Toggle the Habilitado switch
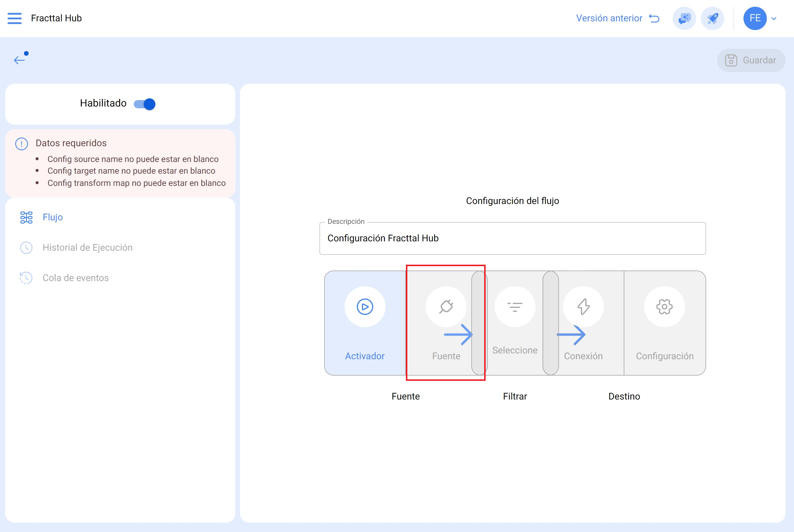 pyautogui.click(x=144, y=104)
